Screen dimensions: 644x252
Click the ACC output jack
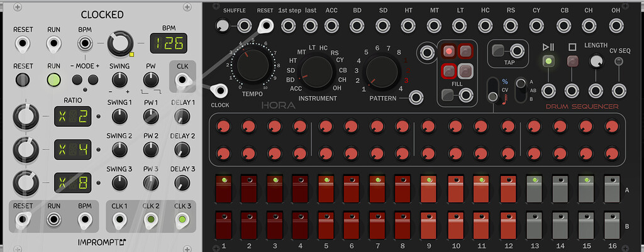pos(332,26)
